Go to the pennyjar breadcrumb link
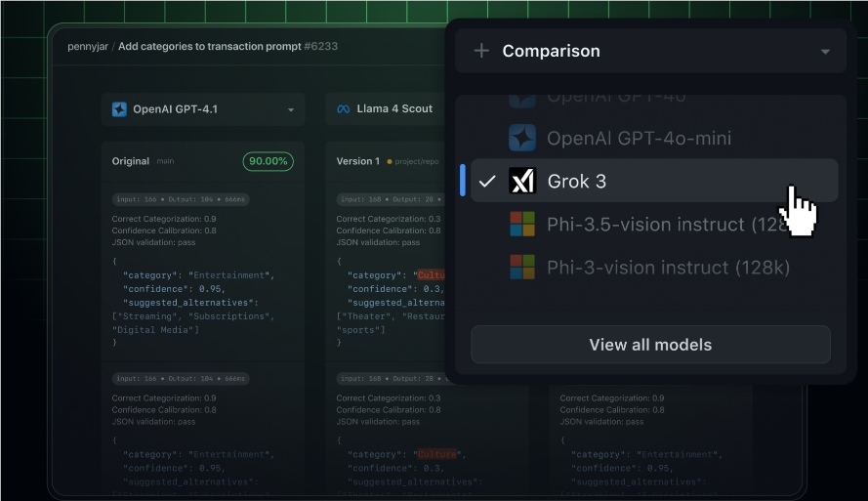 pos(88,46)
